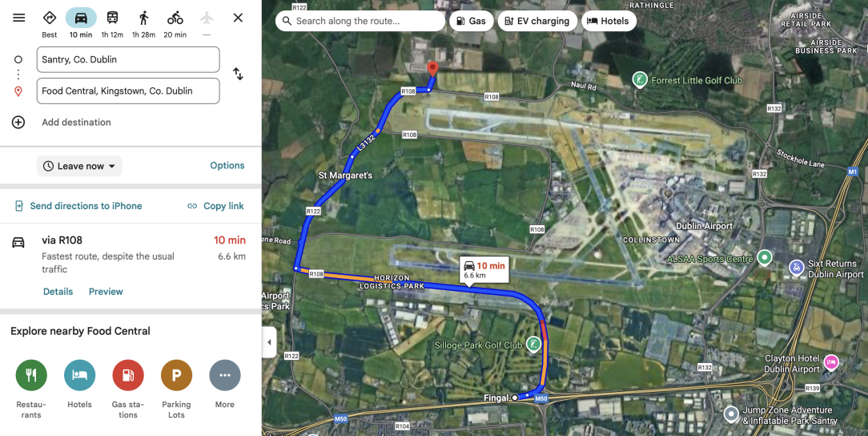This screenshot has height=436, width=868.
Task: Open the Leave now dropdown
Action: [79, 166]
